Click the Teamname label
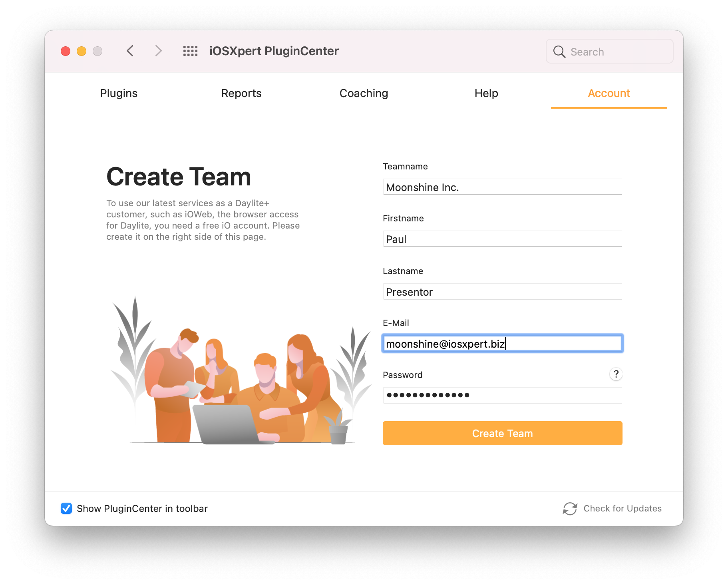728x585 pixels. pos(405,166)
